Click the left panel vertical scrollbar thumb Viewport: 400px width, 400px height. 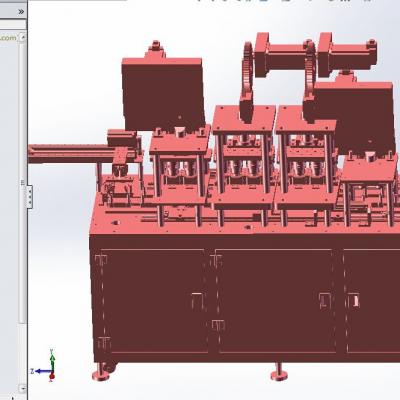[x=22, y=183]
